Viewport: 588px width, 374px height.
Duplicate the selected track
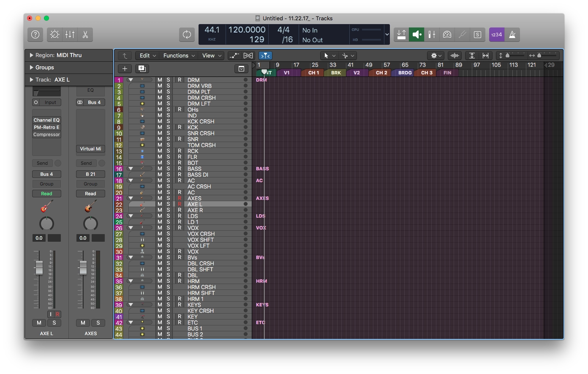coord(142,68)
